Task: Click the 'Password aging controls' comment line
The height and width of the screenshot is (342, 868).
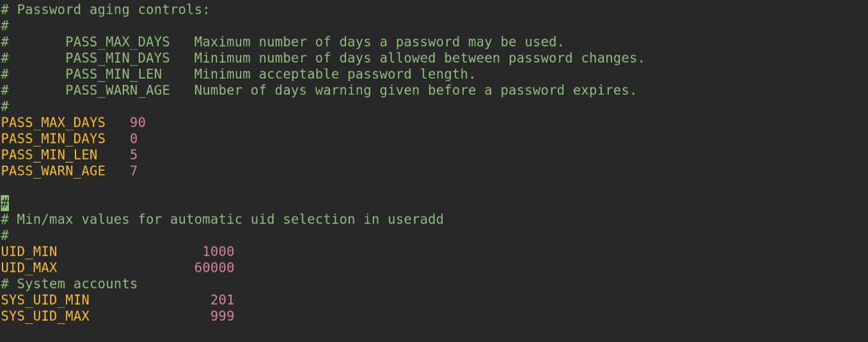Action: 106,10
